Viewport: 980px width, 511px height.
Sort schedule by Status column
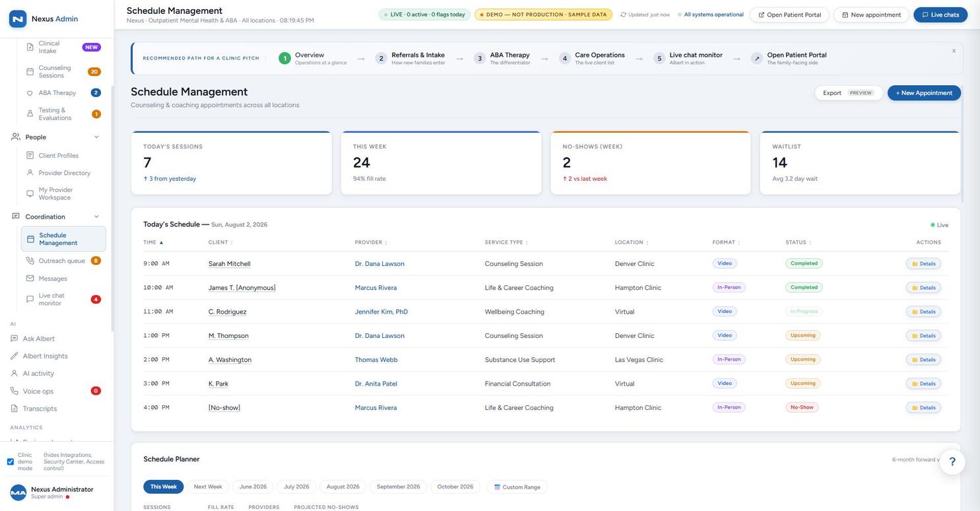(799, 242)
